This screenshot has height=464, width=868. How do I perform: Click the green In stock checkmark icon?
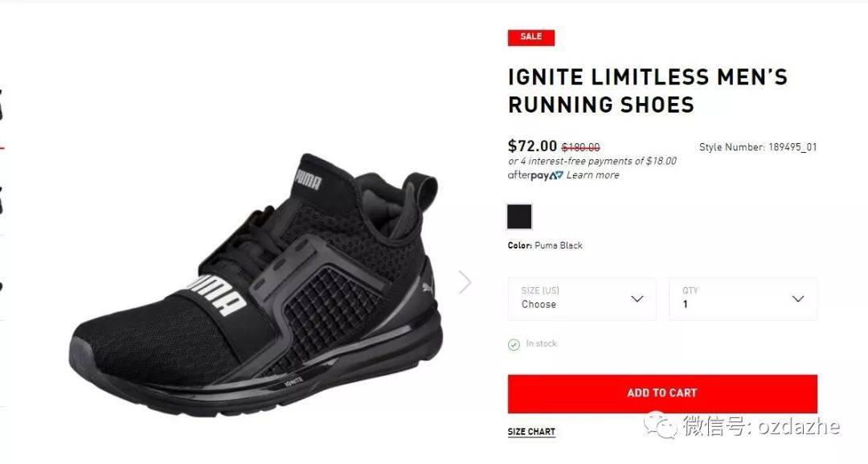pyautogui.click(x=514, y=344)
